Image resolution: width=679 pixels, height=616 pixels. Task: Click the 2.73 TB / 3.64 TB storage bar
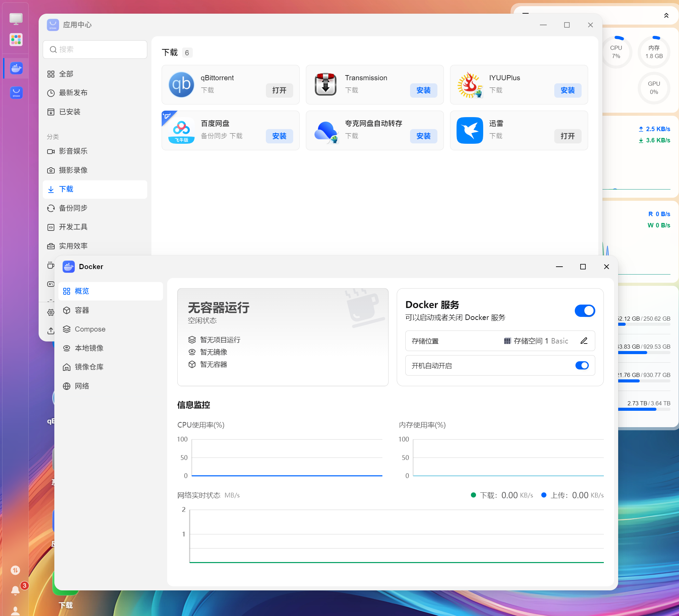pyautogui.click(x=644, y=409)
